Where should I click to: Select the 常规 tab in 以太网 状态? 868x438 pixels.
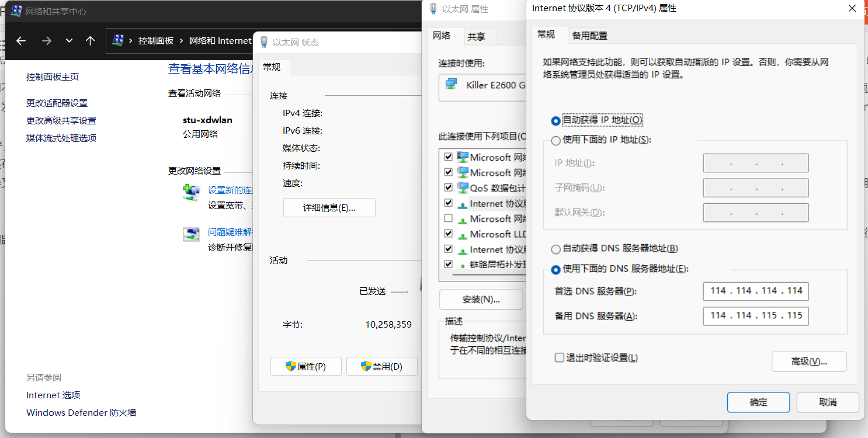[272, 67]
